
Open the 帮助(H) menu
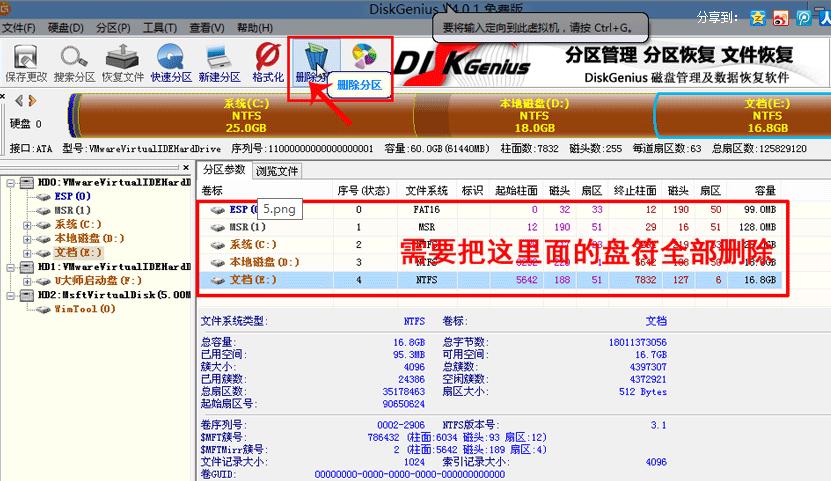tap(255, 28)
